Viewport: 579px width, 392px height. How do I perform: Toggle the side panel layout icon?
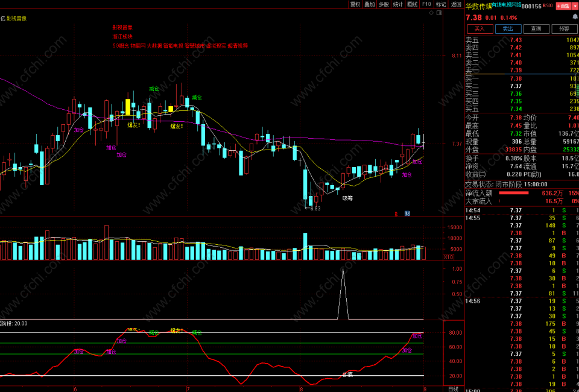[439, 13]
